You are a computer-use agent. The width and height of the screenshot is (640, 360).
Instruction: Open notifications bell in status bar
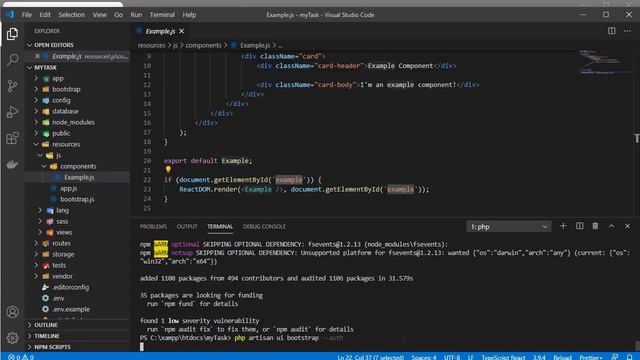coord(629,357)
